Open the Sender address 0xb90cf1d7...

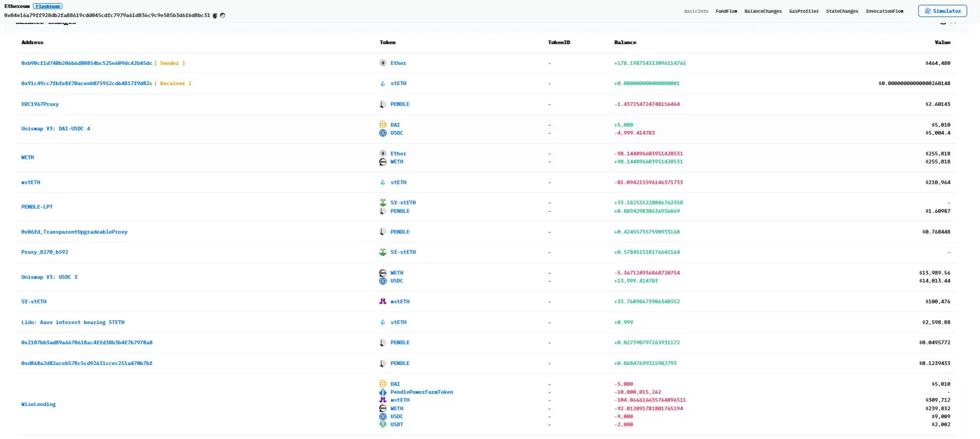(x=86, y=63)
